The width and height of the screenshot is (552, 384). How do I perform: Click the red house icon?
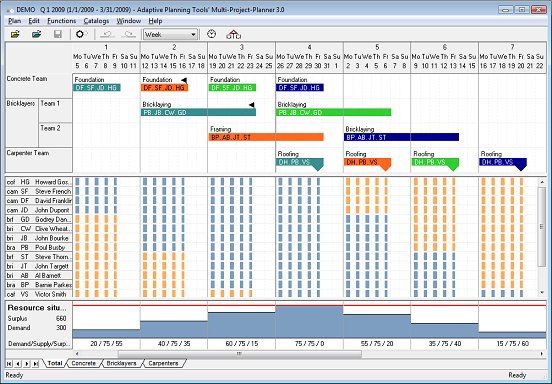pos(233,34)
